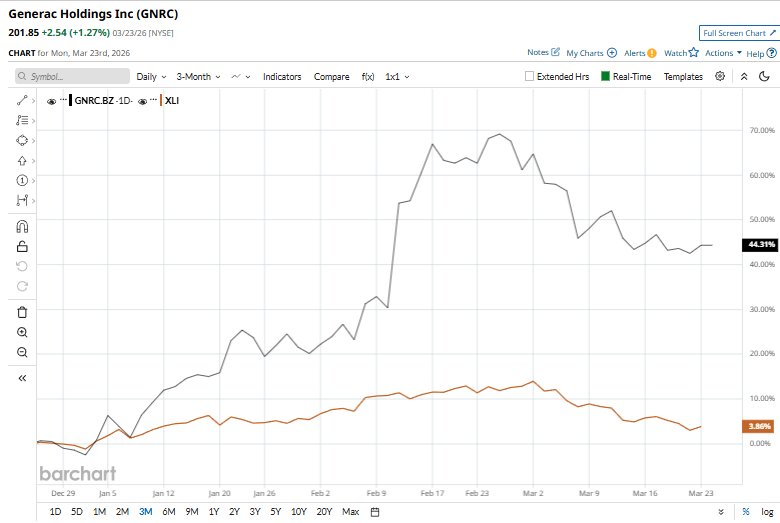This screenshot has width=780, height=523.
Task: Open Help question mark icon
Action: point(772,53)
